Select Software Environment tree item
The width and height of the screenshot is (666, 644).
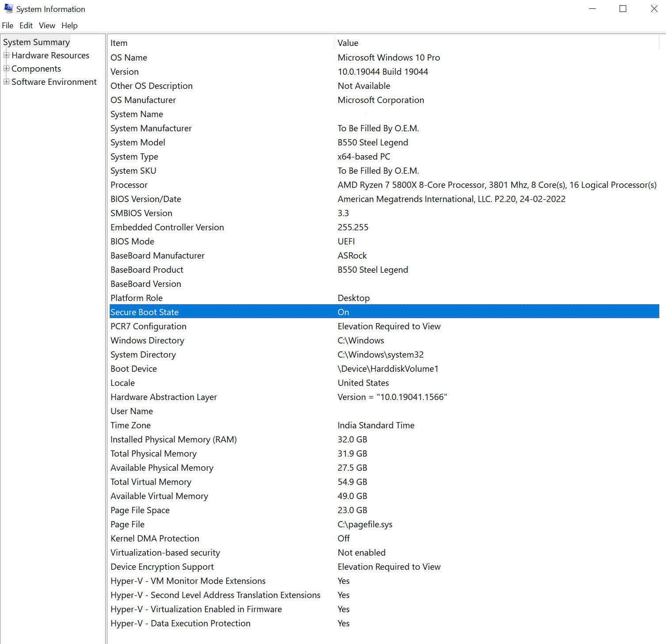pos(54,82)
